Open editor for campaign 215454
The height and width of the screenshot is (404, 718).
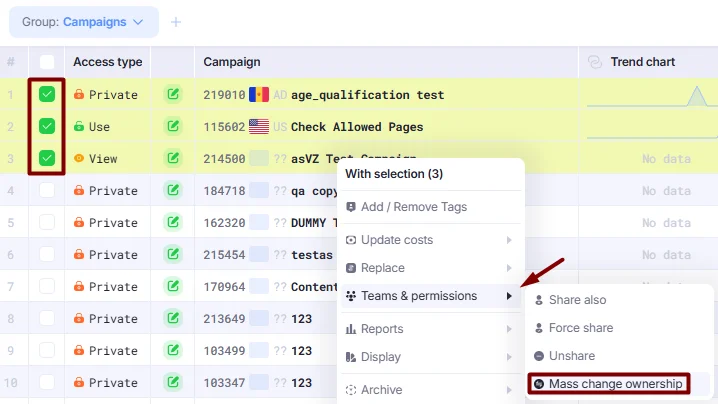point(173,255)
